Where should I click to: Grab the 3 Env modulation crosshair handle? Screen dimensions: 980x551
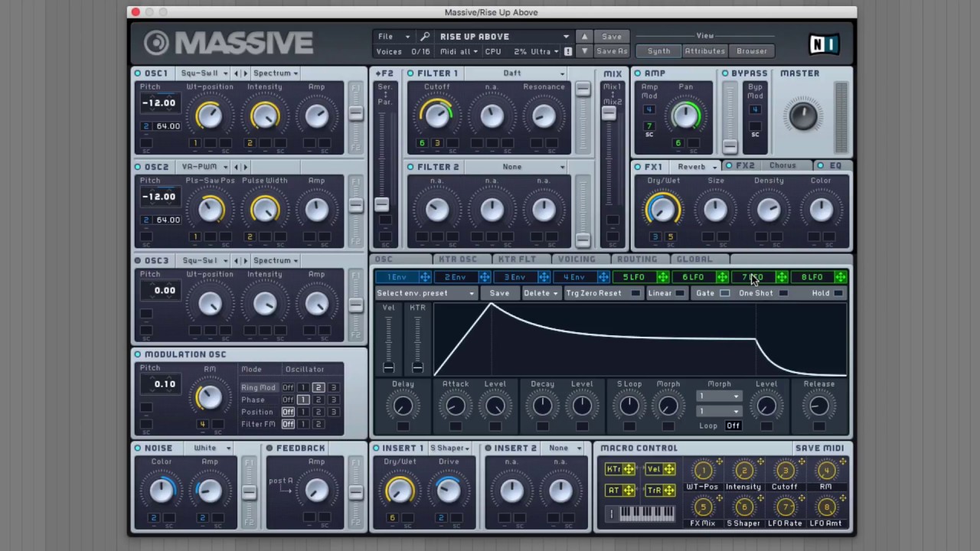tap(544, 277)
